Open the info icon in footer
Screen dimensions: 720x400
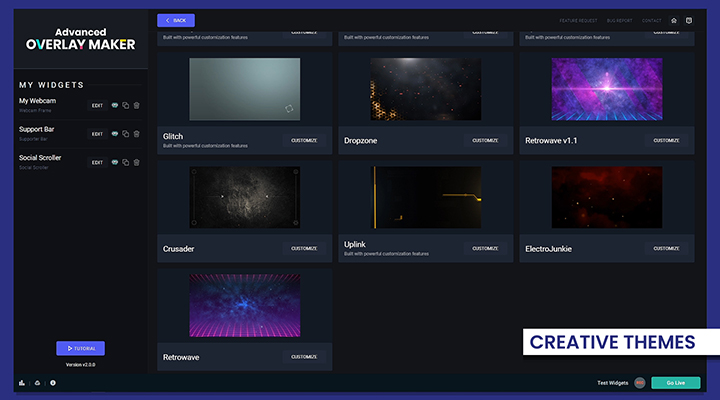pyautogui.click(x=52, y=383)
